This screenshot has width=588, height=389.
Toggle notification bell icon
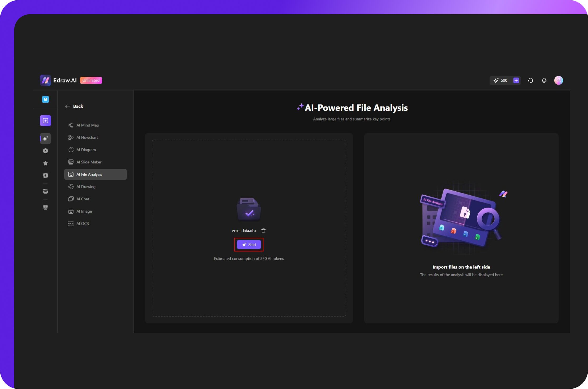[x=544, y=80]
